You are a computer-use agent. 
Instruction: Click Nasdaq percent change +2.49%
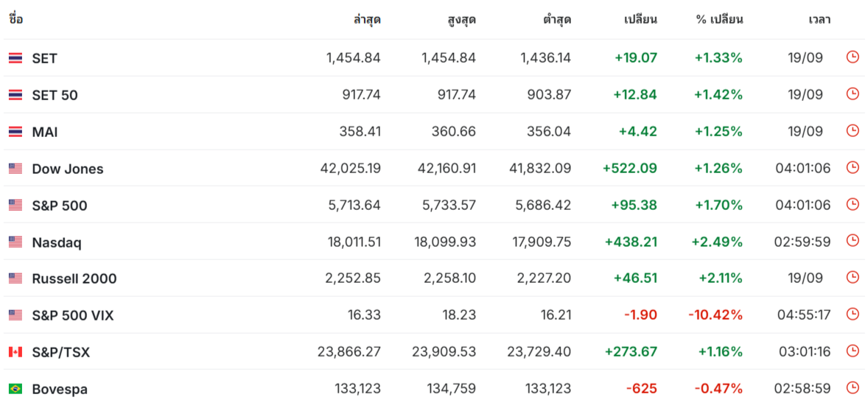(717, 241)
